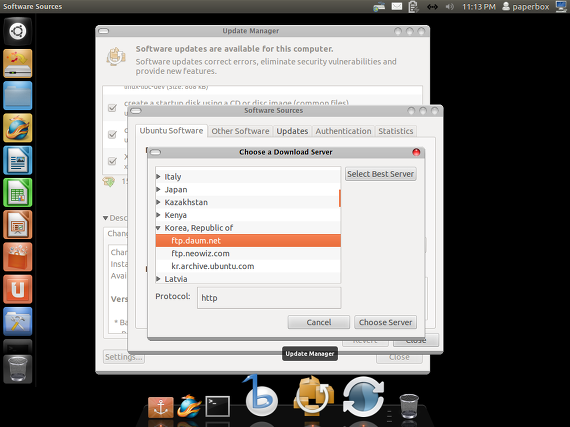
Task: Open LibreOffice Writer from the launcher
Action: point(17,160)
